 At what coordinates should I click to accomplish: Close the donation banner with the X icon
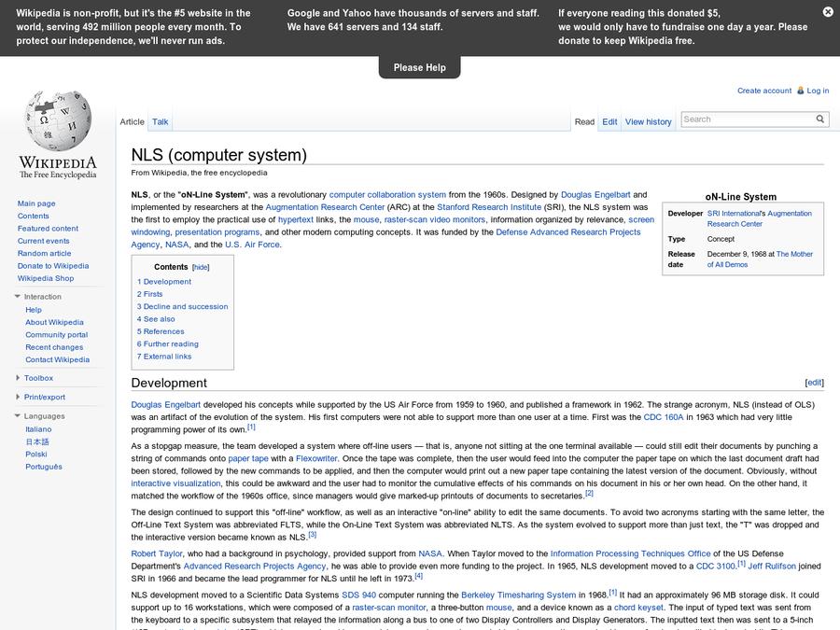(828, 11)
